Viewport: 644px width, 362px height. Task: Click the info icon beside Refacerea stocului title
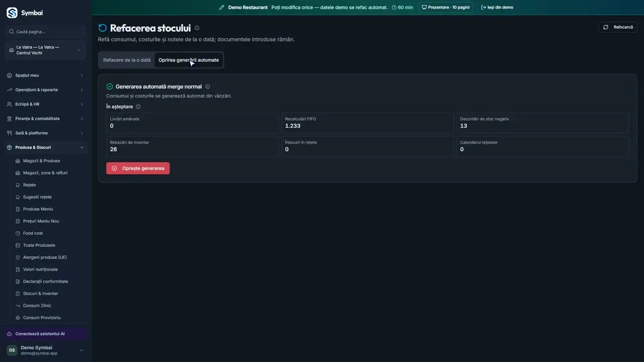point(197,28)
